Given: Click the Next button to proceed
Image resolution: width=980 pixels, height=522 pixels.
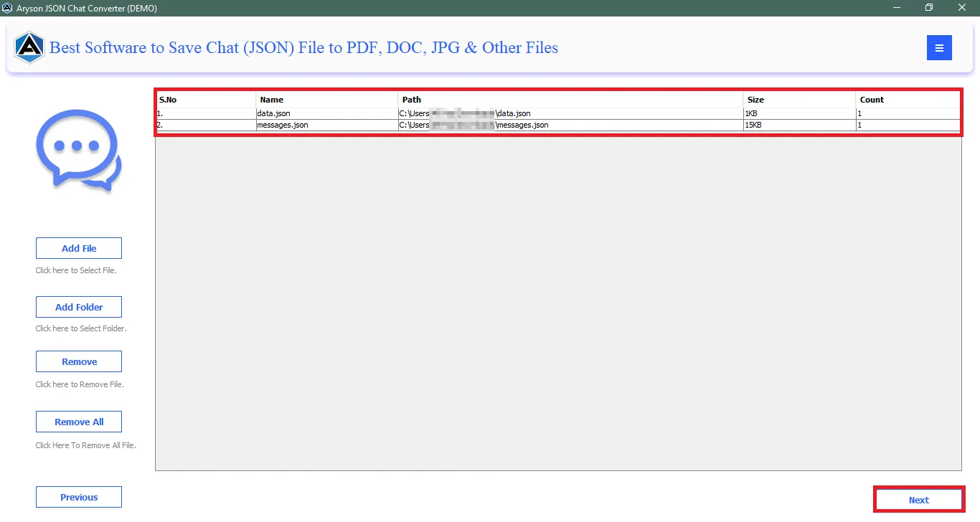Looking at the screenshot, I should [x=918, y=499].
